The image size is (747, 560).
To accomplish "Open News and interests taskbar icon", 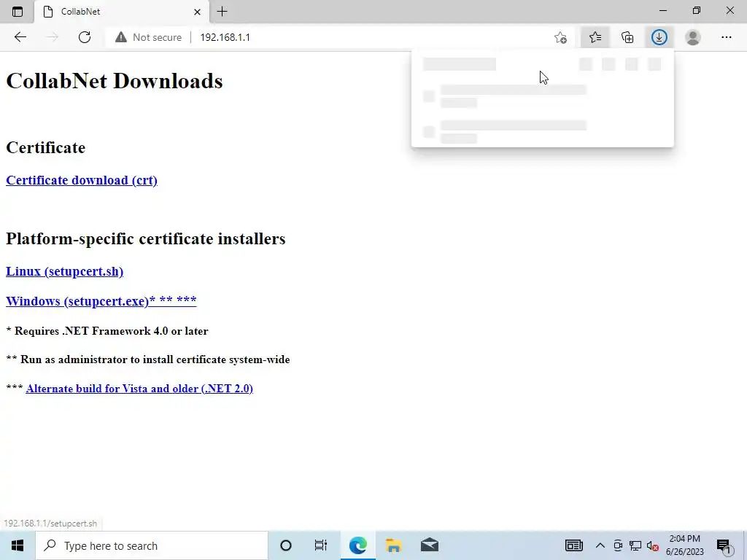I will point(573,545).
